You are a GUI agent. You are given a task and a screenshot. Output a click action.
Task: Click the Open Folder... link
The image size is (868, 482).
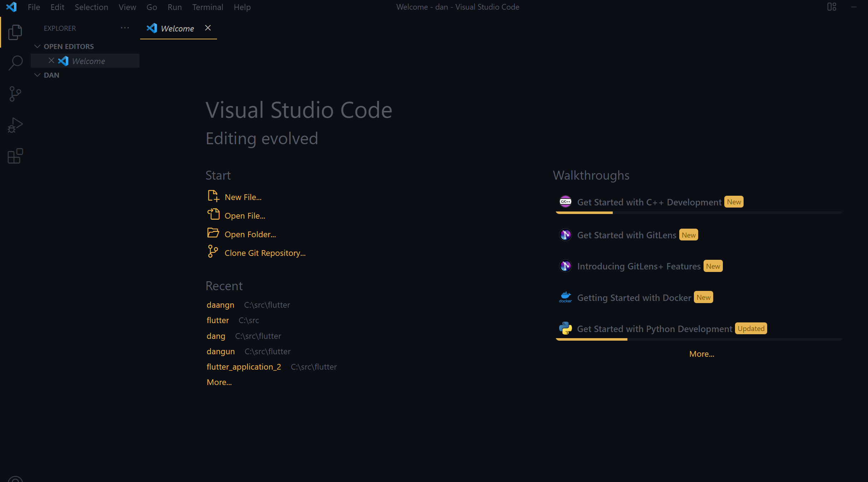[250, 234]
